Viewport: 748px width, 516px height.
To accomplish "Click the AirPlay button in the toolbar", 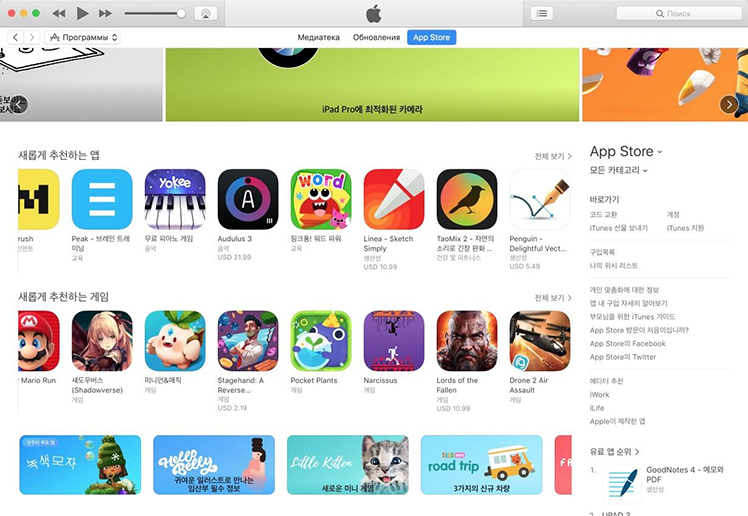I will click(206, 13).
